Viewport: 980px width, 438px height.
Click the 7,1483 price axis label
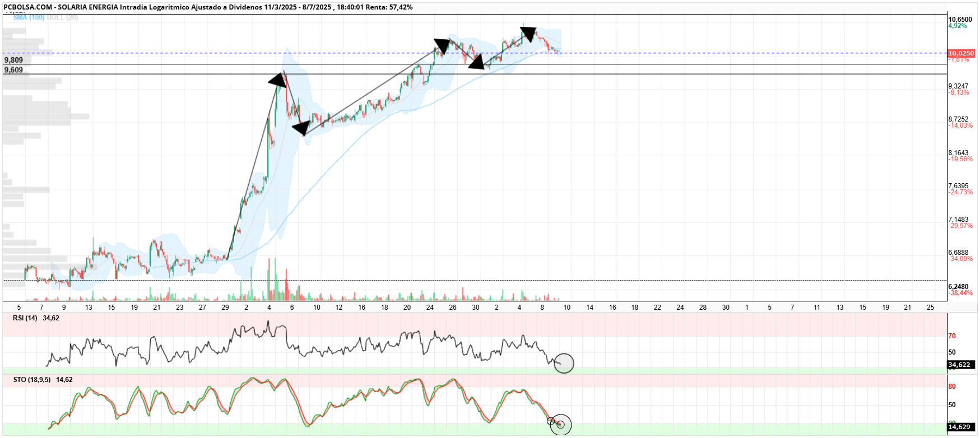click(958, 220)
